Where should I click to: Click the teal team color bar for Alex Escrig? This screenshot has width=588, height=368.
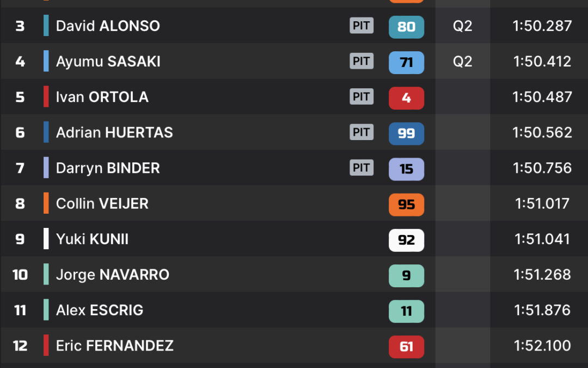pos(46,310)
